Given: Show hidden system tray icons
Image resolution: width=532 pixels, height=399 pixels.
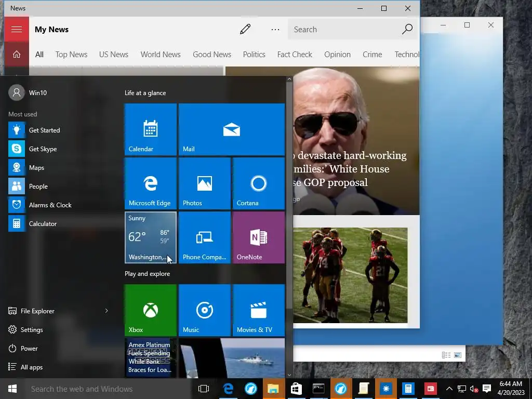Looking at the screenshot, I should [x=449, y=389].
